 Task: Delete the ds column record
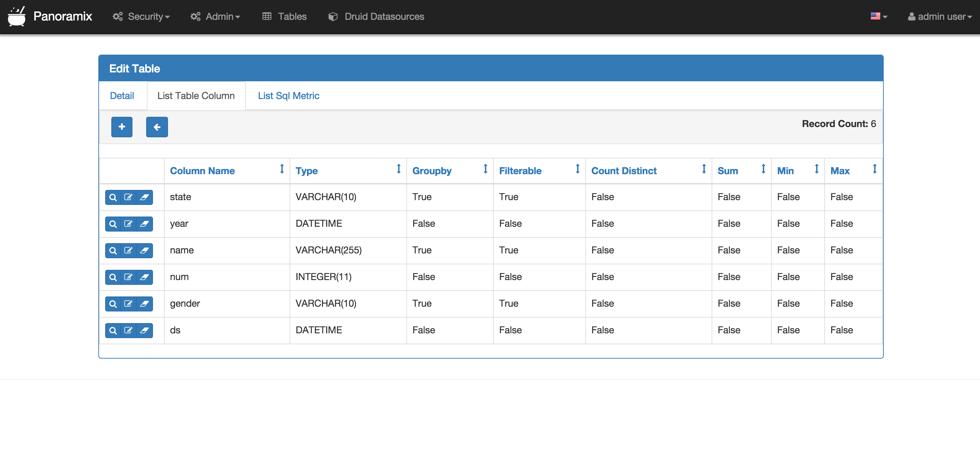tap(144, 330)
